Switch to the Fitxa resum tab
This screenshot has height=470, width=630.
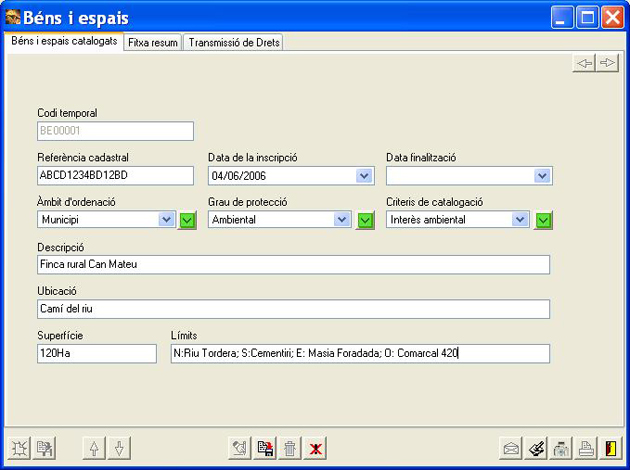pos(153,43)
